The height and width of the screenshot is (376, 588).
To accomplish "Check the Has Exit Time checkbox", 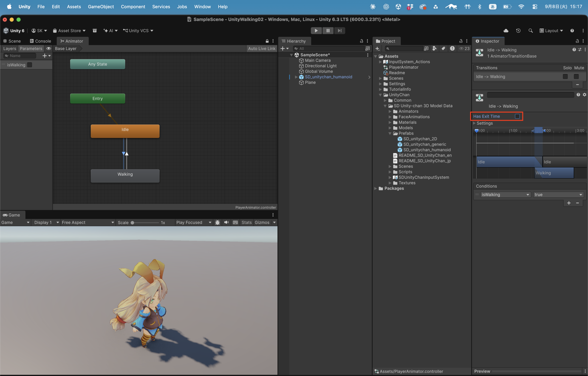I will (x=517, y=116).
